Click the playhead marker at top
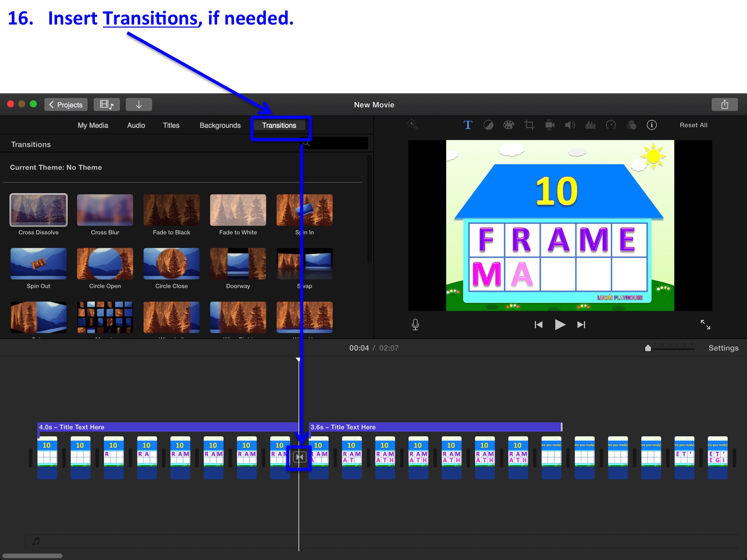The height and width of the screenshot is (560, 747). coord(298,359)
